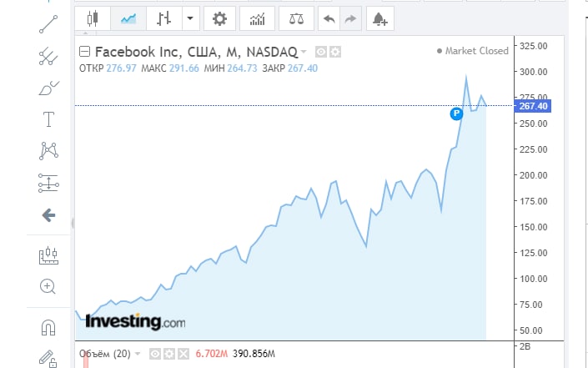The width and height of the screenshot is (588, 368).
Task: Select the XABCD pattern tool
Action: pos(48,151)
